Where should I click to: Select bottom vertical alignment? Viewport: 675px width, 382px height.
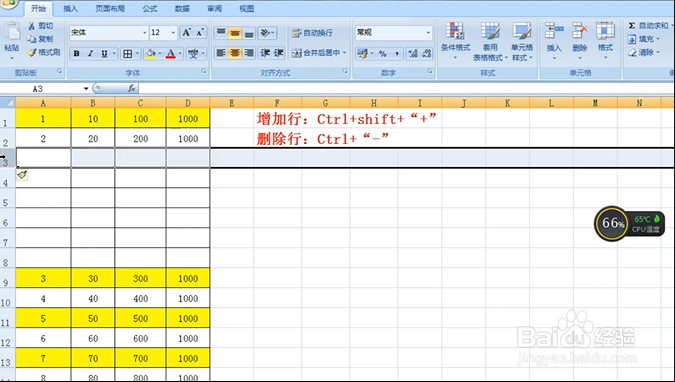click(x=249, y=33)
